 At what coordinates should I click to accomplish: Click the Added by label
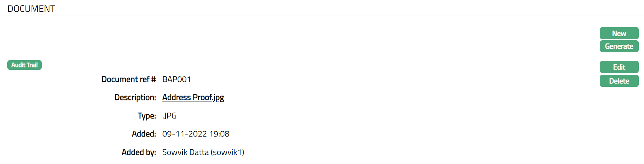pos(138,152)
